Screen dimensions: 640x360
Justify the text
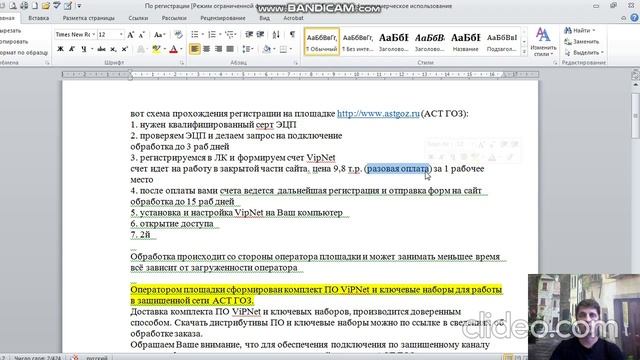click(x=230, y=49)
